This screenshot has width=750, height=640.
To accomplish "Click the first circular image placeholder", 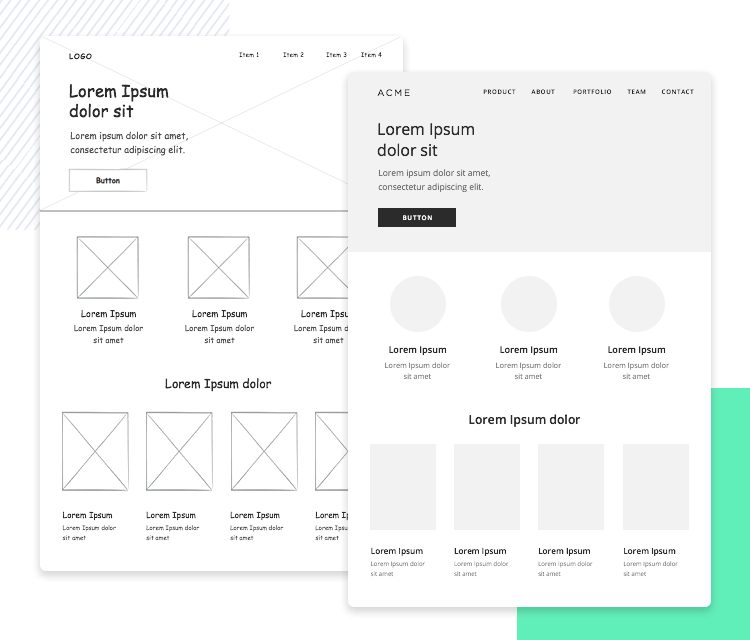I will pos(418,304).
